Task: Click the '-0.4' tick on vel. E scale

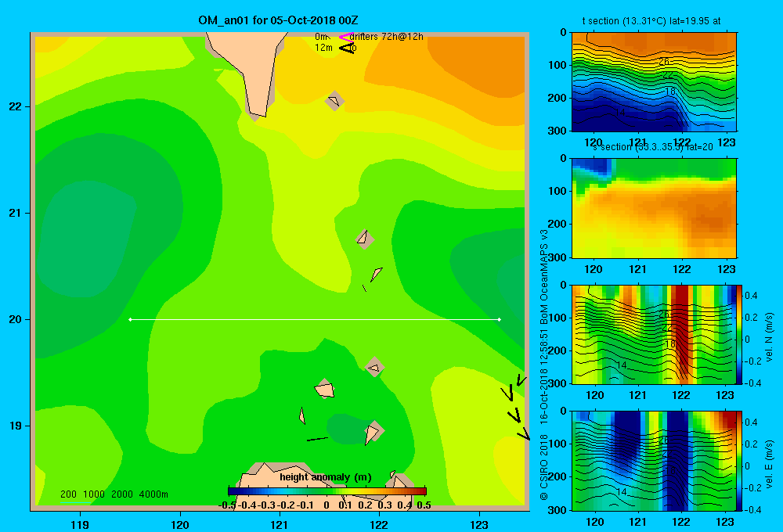Action: pyautogui.click(x=752, y=509)
